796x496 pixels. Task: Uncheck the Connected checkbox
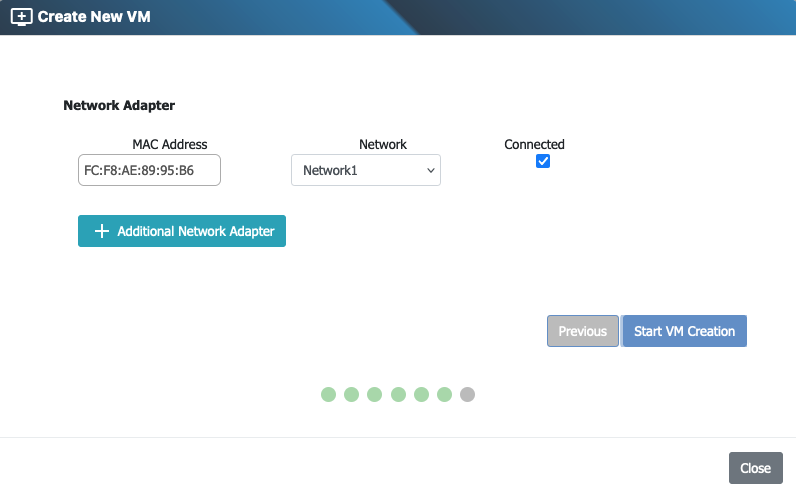point(543,161)
